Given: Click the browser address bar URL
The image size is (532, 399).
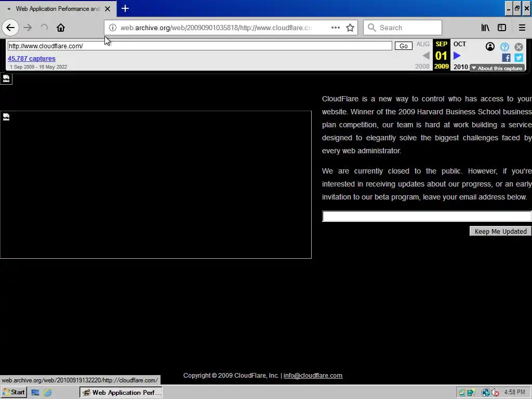Looking at the screenshot, I should point(216,28).
